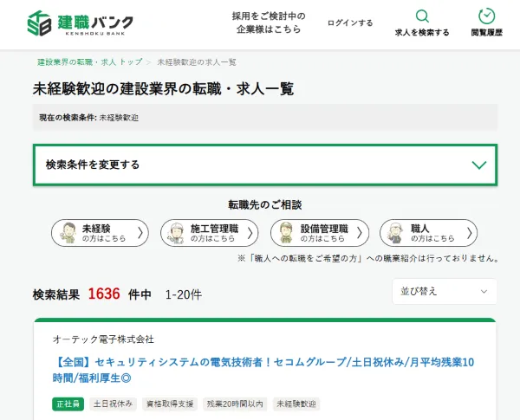Go to 建設業界の転職・求人 トップ breadcrumb
The height and width of the screenshot is (420, 520).
pyautogui.click(x=90, y=62)
